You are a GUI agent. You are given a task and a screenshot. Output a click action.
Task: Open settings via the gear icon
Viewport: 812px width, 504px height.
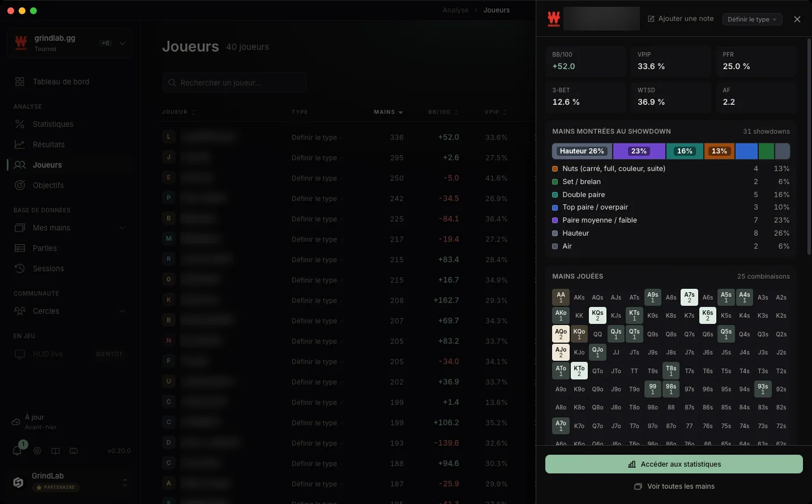[x=37, y=451]
